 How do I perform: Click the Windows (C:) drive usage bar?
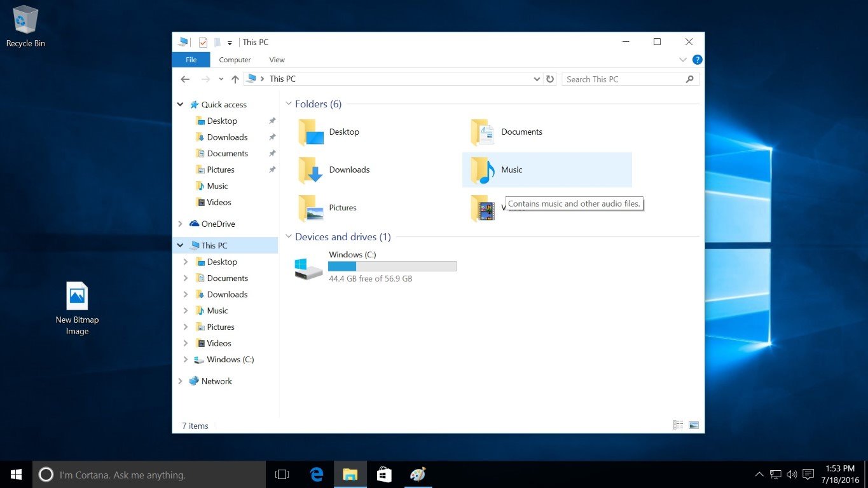(x=392, y=266)
